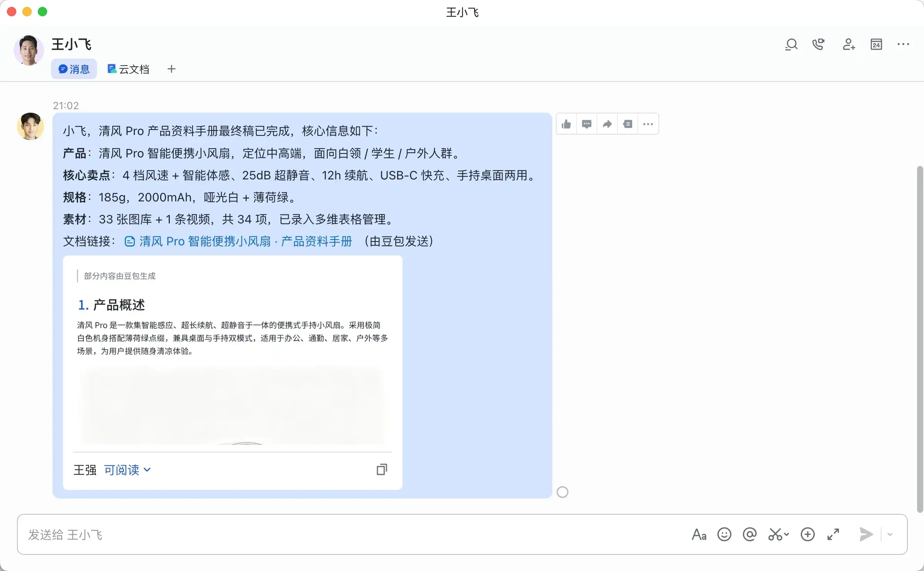The image size is (924, 571).
Task: Open the search chat history icon
Action: pyautogui.click(x=791, y=45)
